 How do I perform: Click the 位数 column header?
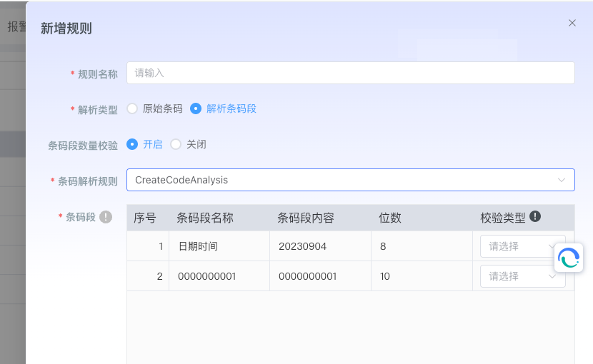[389, 218]
